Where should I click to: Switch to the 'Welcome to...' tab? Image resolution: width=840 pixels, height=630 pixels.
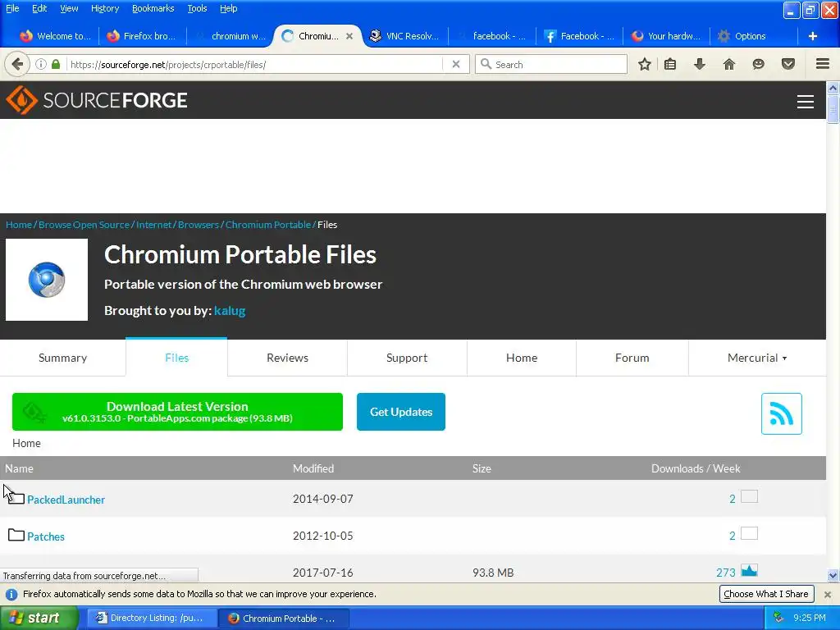coord(56,36)
